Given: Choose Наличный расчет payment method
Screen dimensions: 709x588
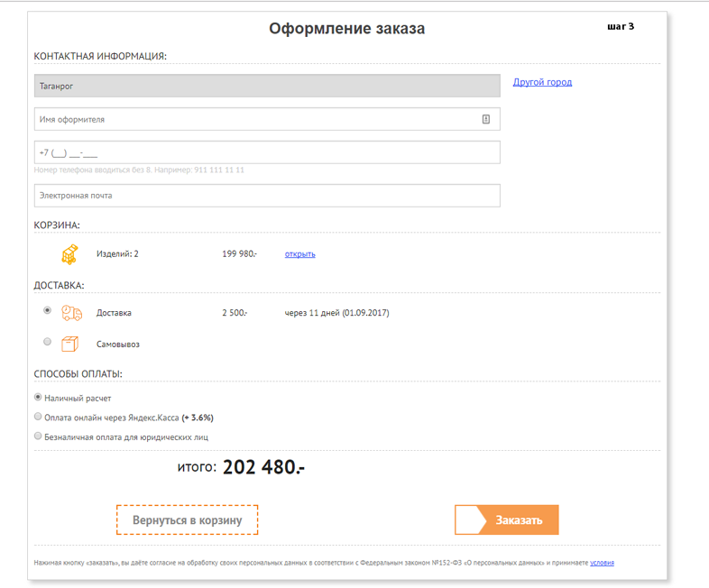Looking at the screenshot, I should [38, 397].
